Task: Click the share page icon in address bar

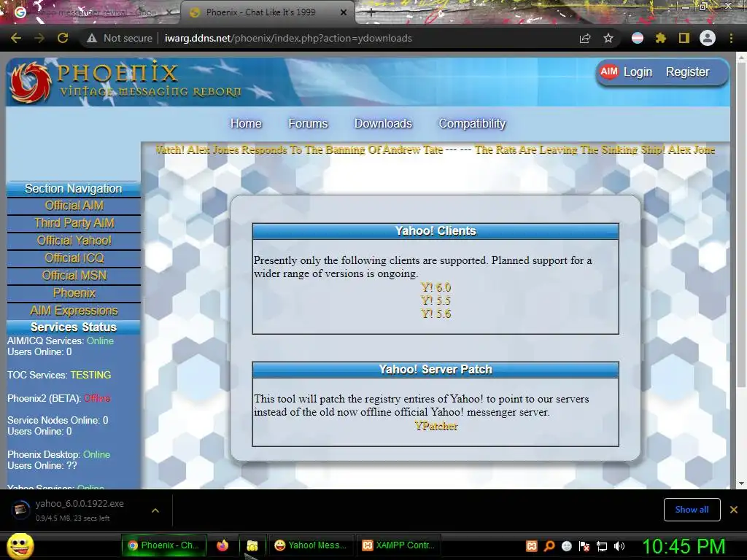Action: pos(585,38)
